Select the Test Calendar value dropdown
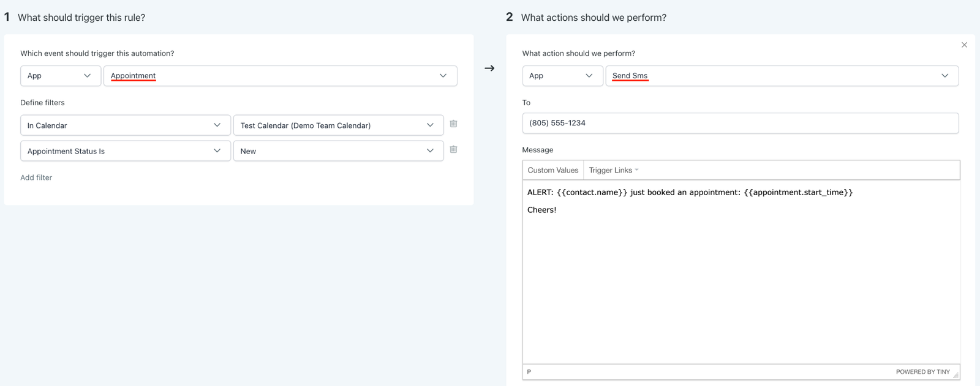 [338, 125]
